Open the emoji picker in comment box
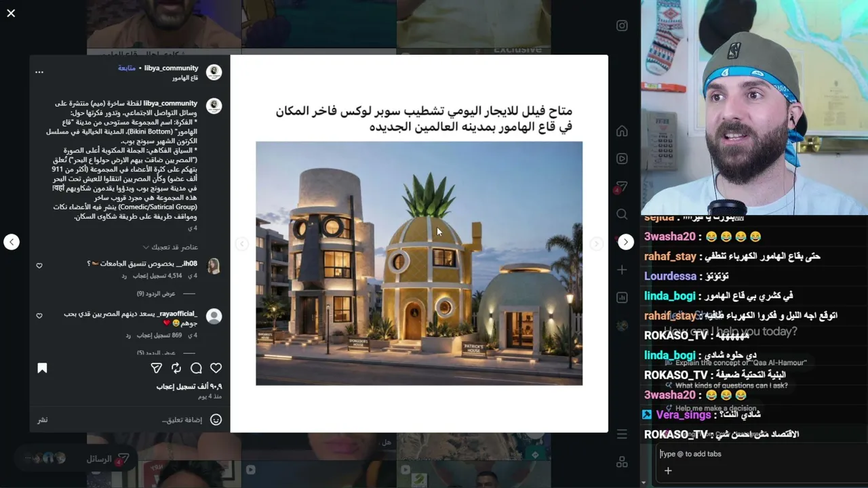Viewport: 868px width, 488px height. coord(216,420)
